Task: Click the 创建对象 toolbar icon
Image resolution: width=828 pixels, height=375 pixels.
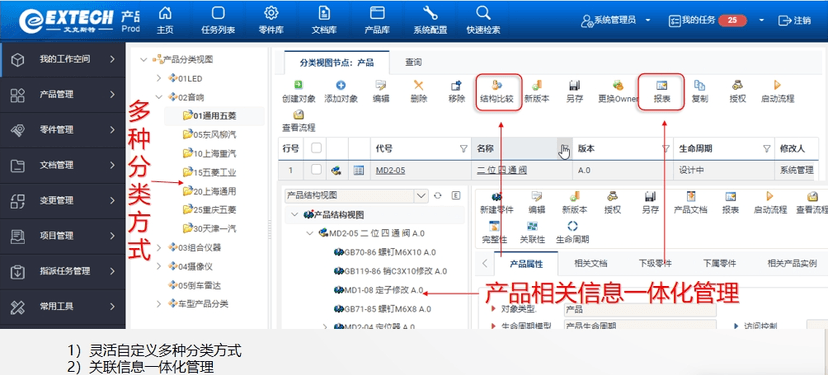Action: [298, 91]
